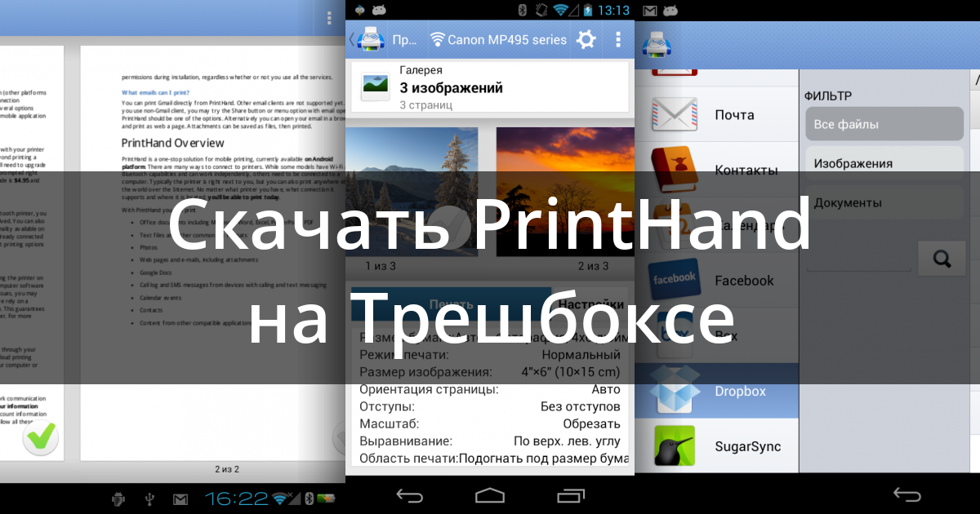Change Ориентация страницы setting (Авто)
The width and height of the screenshot is (980, 514).
pos(490,389)
